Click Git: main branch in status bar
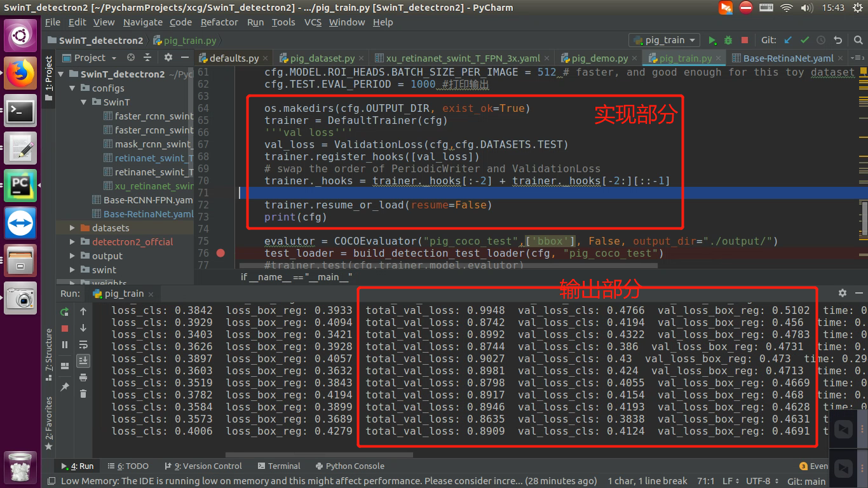The width and height of the screenshot is (868, 488). tap(806, 481)
